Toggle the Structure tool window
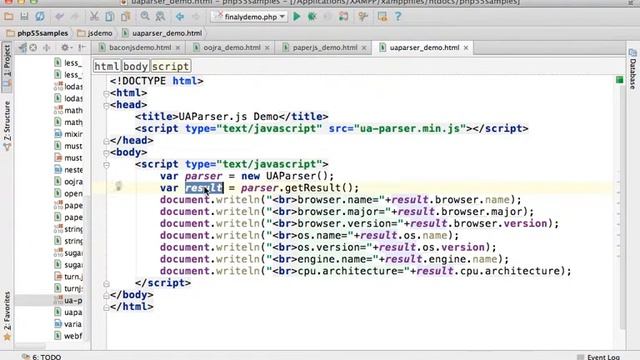Screen dimensions: 640x360 point(7,126)
